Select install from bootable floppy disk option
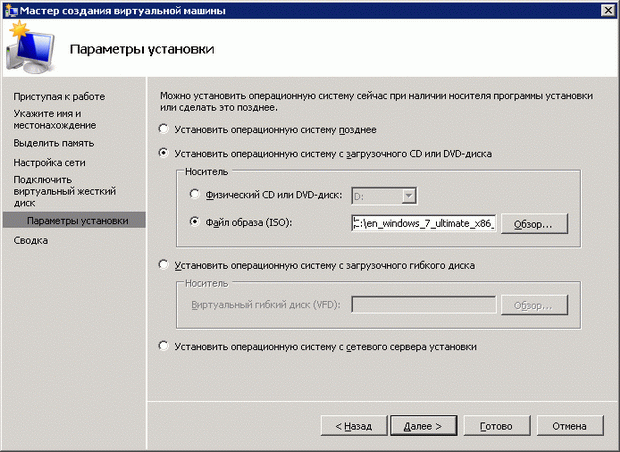 click(164, 265)
